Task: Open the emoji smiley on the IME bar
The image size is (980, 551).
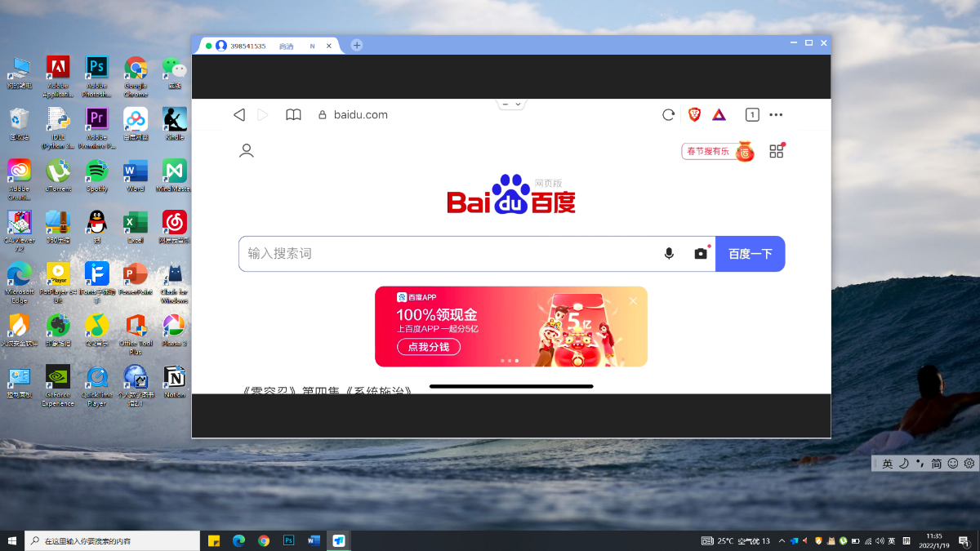Action: click(x=953, y=463)
